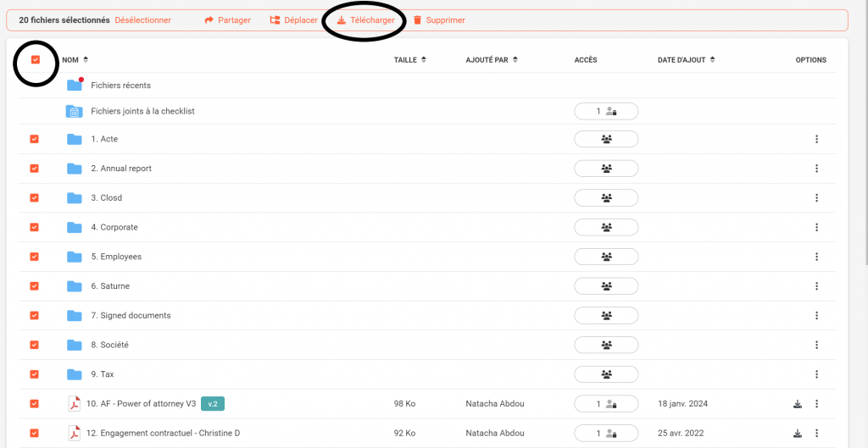
Task: Click the Désélectionner link
Action: pos(142,20)
